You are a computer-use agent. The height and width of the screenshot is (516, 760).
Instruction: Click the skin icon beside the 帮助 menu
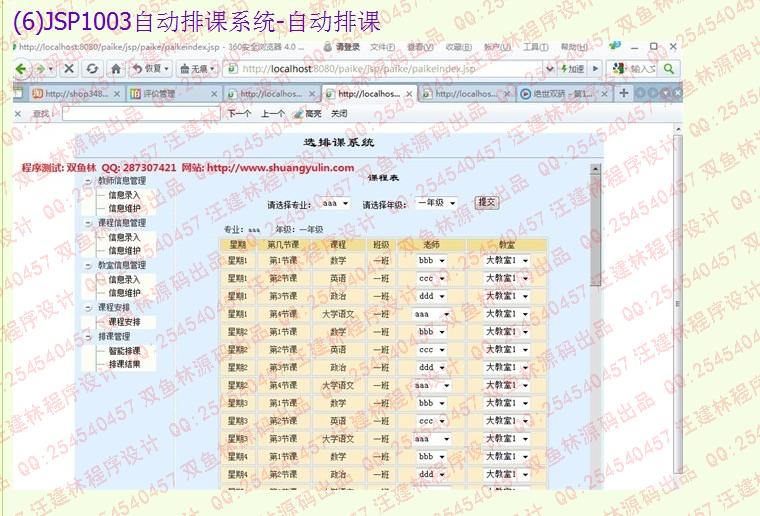point(615,46)
